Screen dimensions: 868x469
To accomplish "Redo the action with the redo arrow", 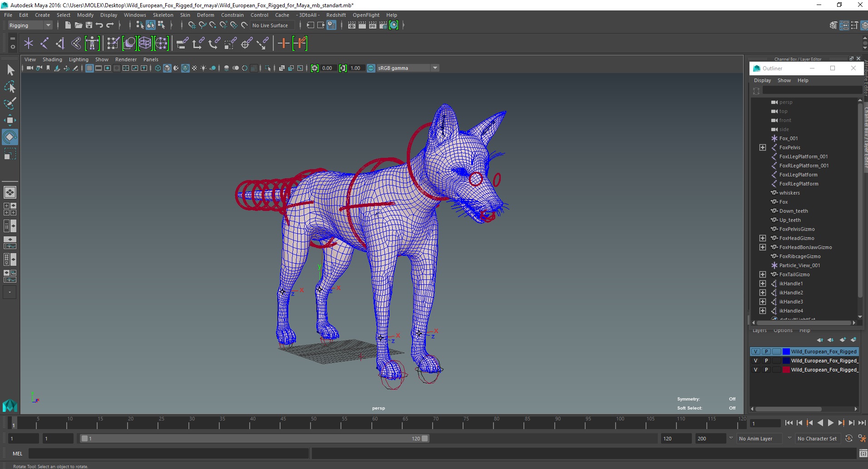I will click(110, 25).
